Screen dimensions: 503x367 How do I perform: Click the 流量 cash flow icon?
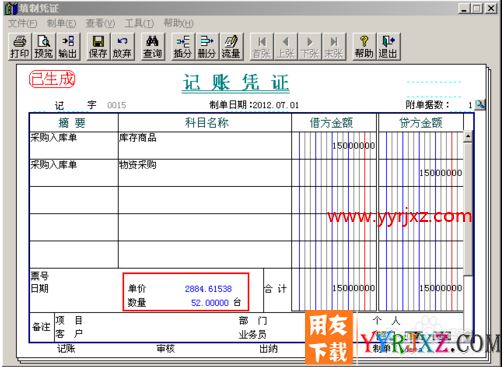coord(231,46)
